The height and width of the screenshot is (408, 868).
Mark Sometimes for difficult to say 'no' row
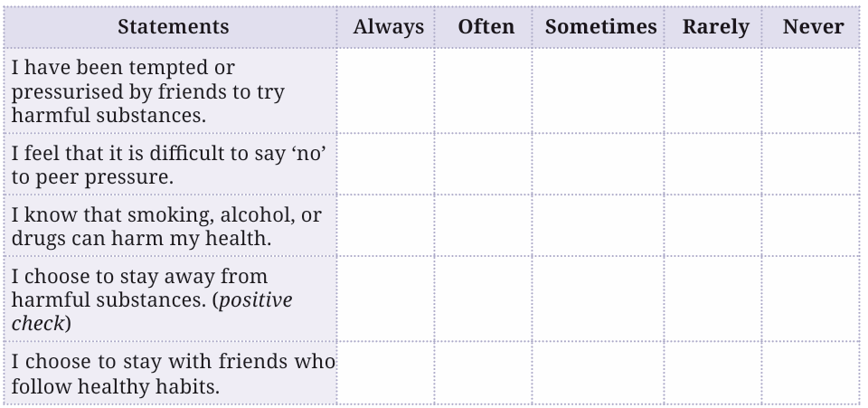pyautogui.click(x=599, y=164)
